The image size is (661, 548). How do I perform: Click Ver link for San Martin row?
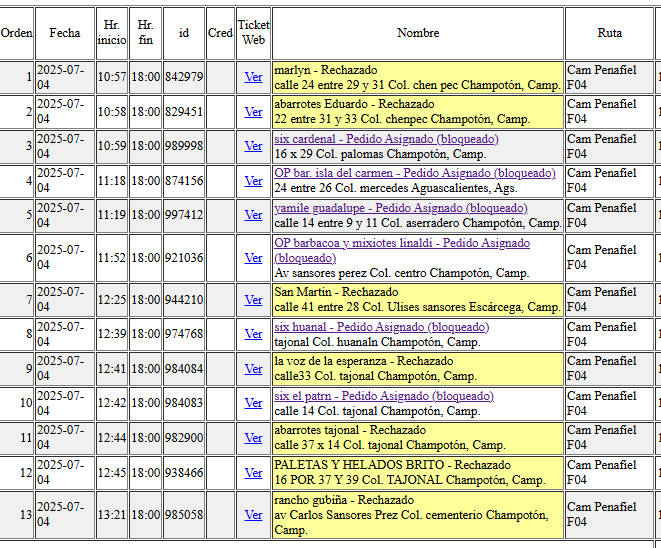click(x=254, y=299)
